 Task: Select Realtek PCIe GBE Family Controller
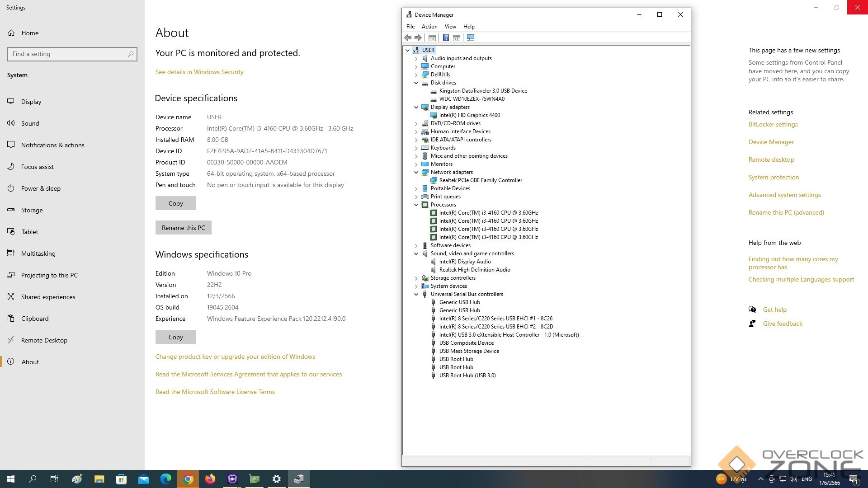(480, 180)
